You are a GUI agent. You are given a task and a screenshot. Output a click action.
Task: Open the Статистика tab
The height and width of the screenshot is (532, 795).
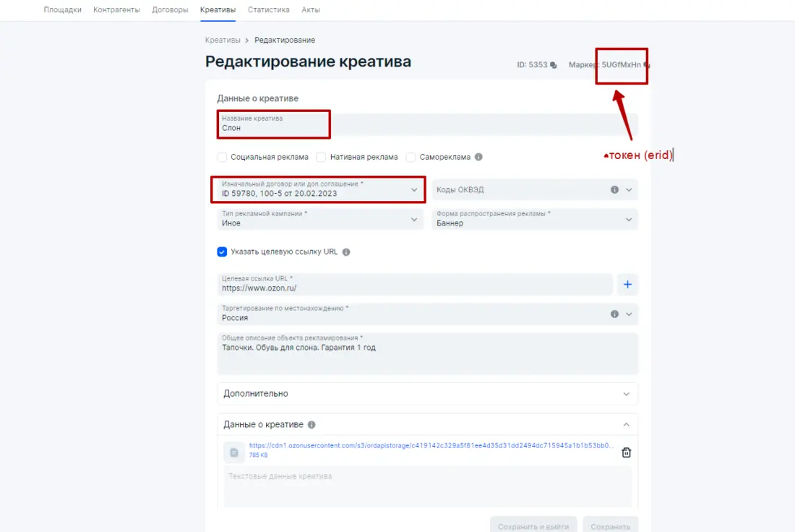(x=269, y=9)
